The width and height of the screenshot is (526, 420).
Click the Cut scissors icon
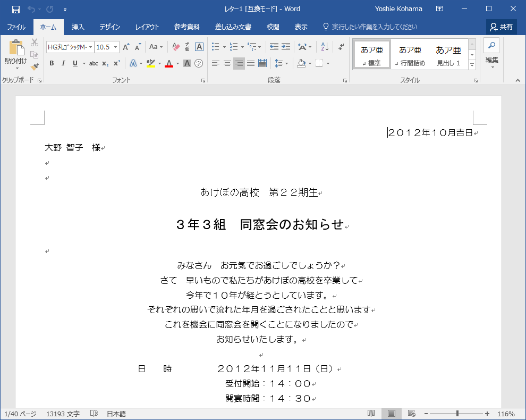pos(34,43)
